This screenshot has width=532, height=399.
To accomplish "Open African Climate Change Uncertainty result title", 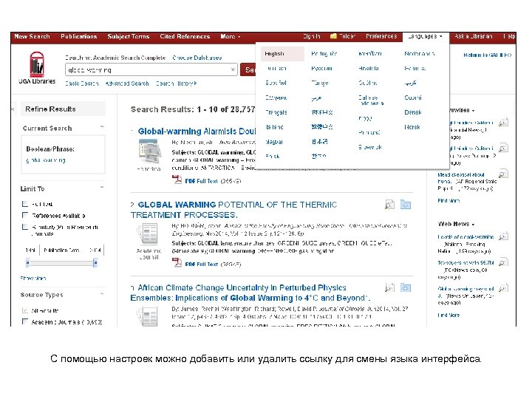I will pyautogui.click(x=250, y=293).
